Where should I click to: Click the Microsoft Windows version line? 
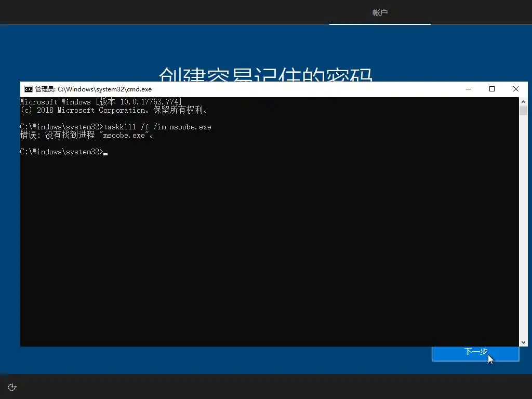point(101,101)
